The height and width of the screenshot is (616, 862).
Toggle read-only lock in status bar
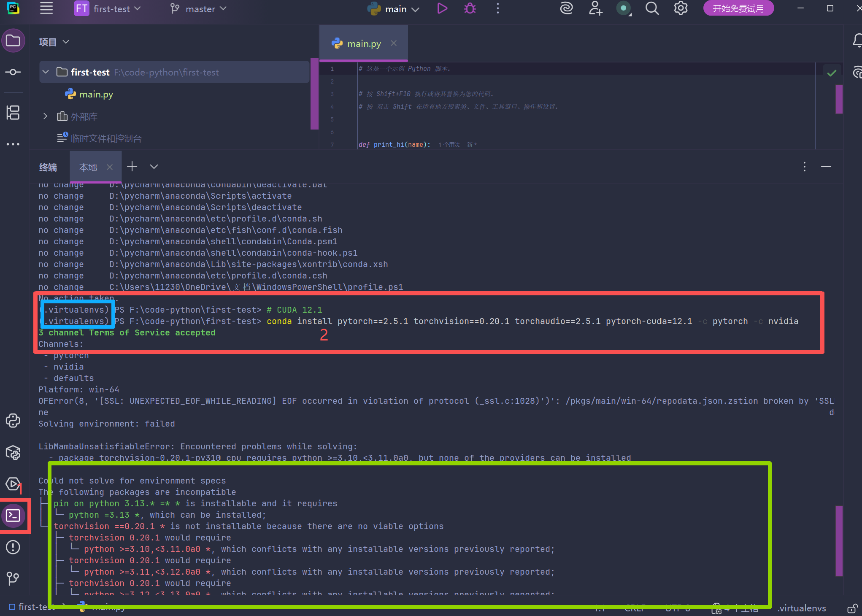pyautogui.click(x=852, y=608)
